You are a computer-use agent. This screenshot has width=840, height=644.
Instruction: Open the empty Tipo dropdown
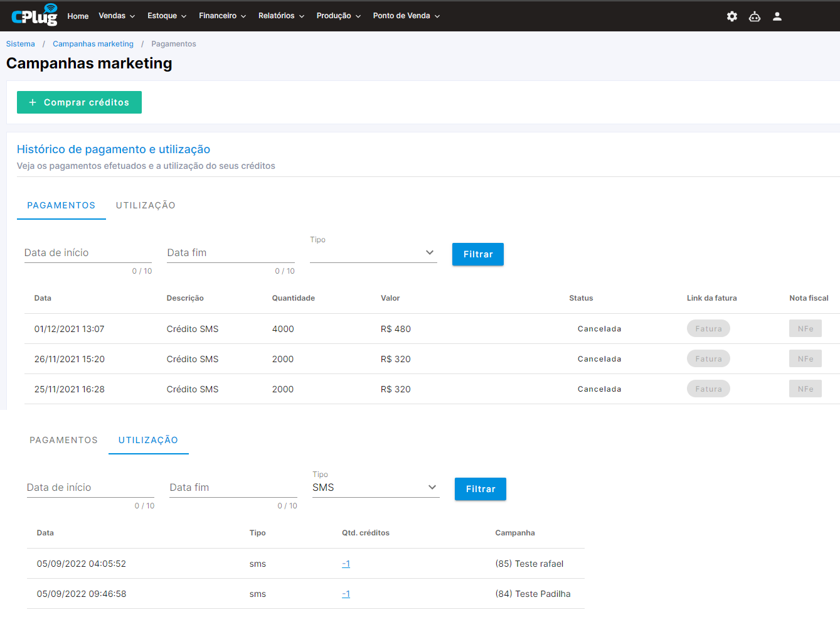373,253
